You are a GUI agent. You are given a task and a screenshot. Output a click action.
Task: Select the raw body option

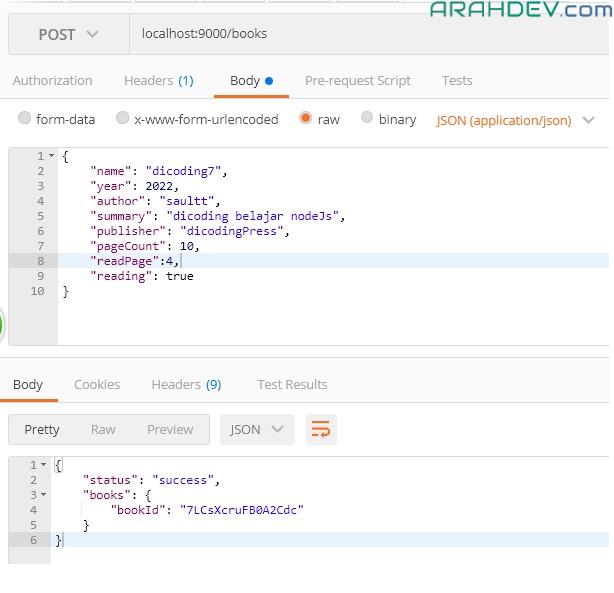pyautogui.click(x=305, y=118)
